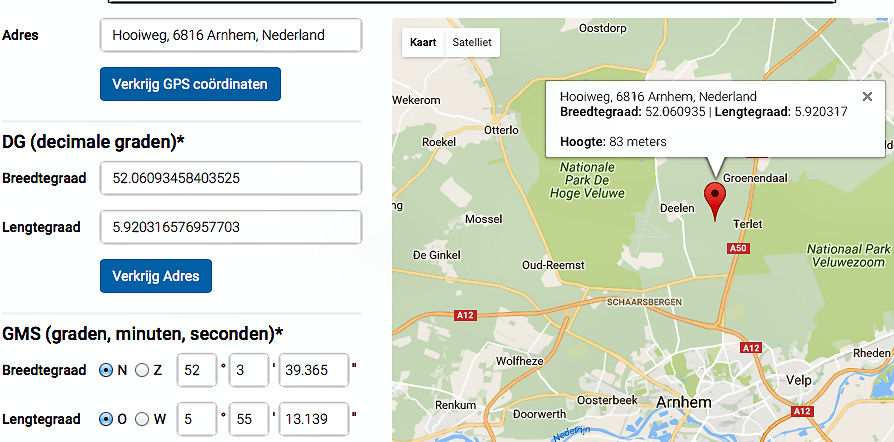Image resolution: width=894 pixels, height=442 pixels.
Task: Click Mossel label on map
Action: tap(483, 219)
